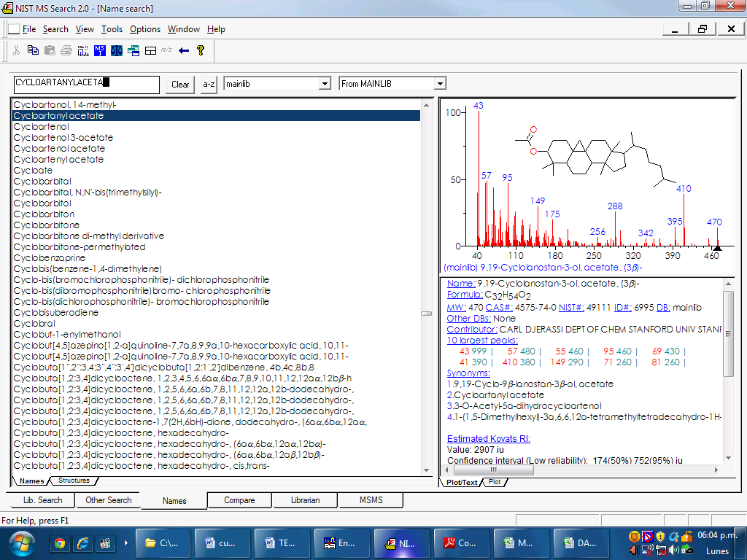The image size is (747, 560).
Task: Switch to the Lib. Search tab
Action: [43, 500]
